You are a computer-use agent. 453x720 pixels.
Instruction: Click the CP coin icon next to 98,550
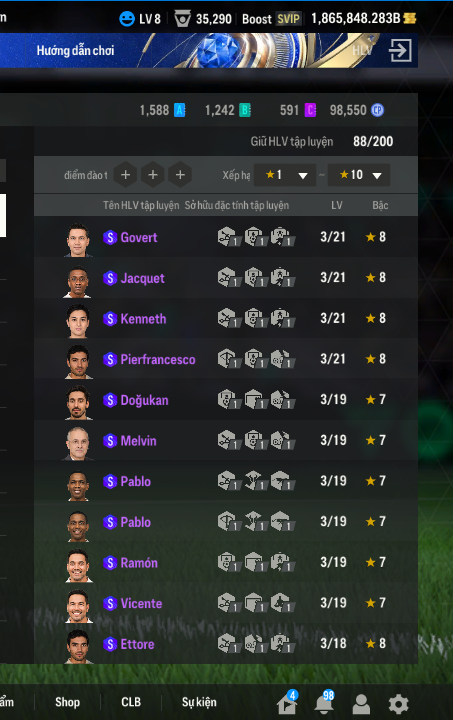click(x=377, y=110)
